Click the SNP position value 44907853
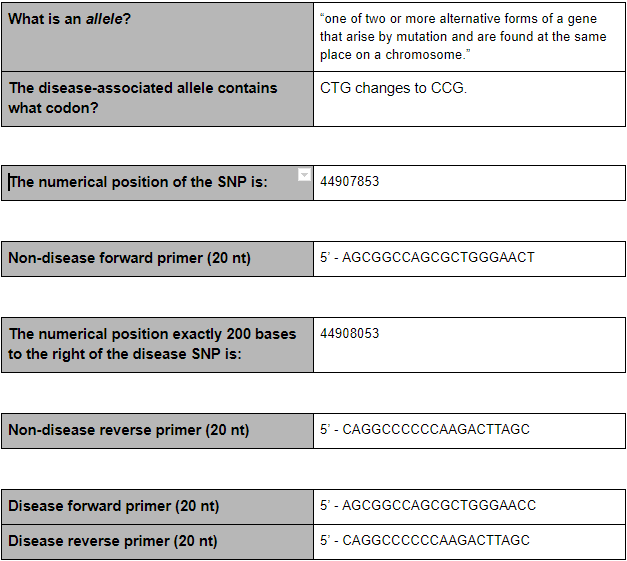The height and width of the screenshot is (561, 627). 350,182
